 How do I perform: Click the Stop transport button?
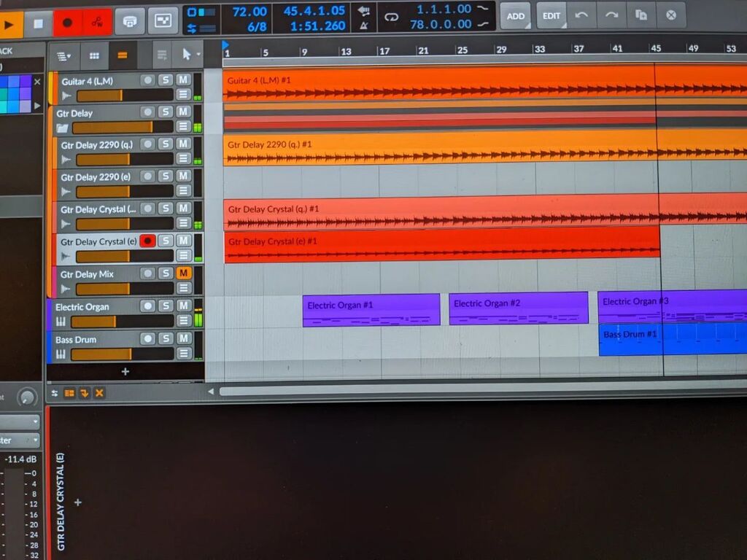coord(38,23)
